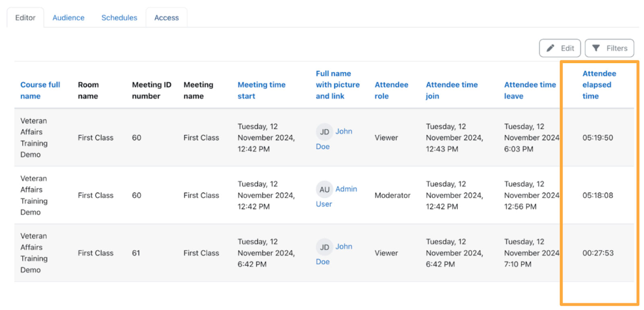Open the Filters button
Screen dimensions: 644x310
(x=609, y=48)
